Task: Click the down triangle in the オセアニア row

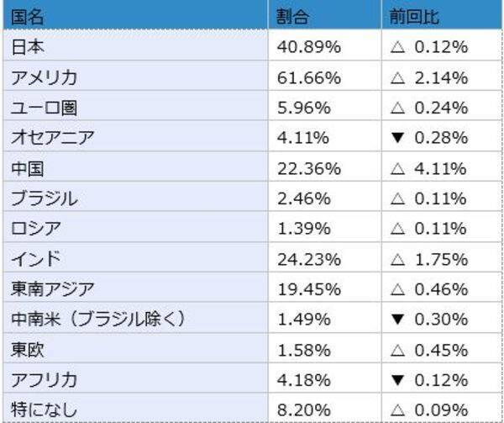Action: [x=399, y=138]
